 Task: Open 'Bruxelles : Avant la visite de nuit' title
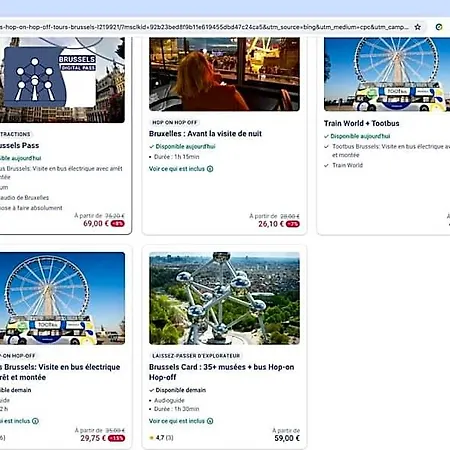click(x=205, y=134)
